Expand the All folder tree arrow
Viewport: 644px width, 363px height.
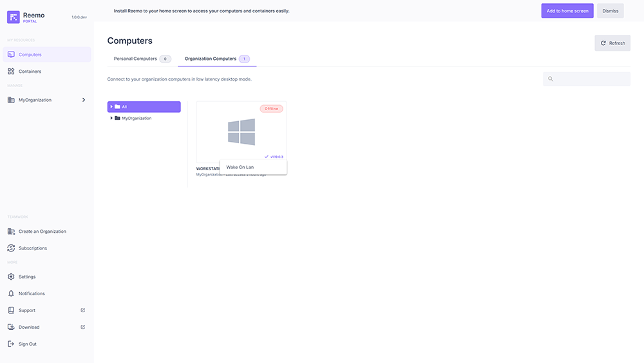[111, 106]
